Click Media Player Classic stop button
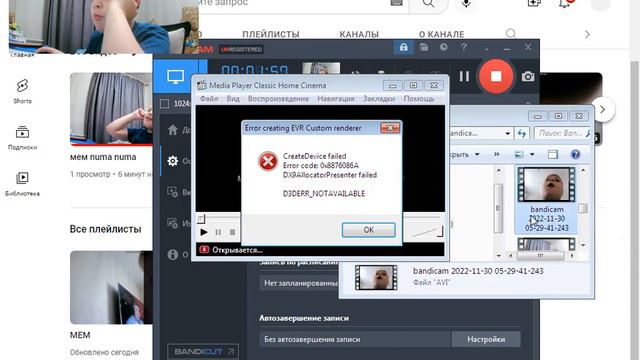This screenshot has height=360, width=640. 232,232
